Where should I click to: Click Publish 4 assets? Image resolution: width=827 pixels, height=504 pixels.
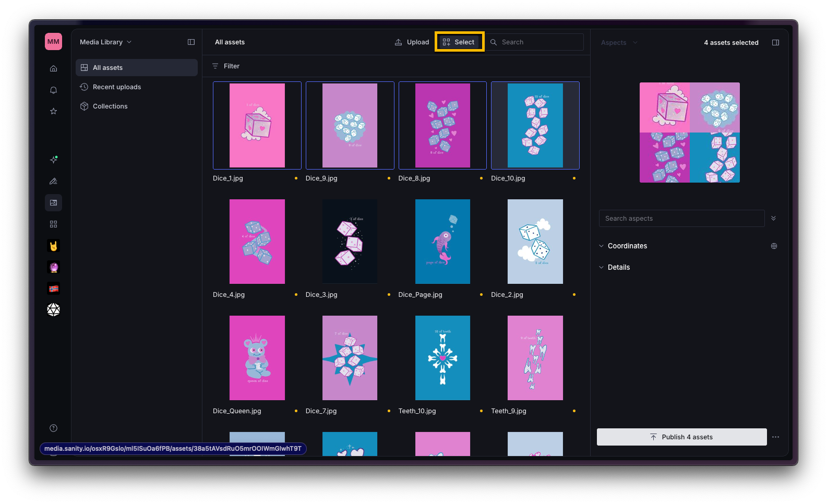tap(681, 437)
